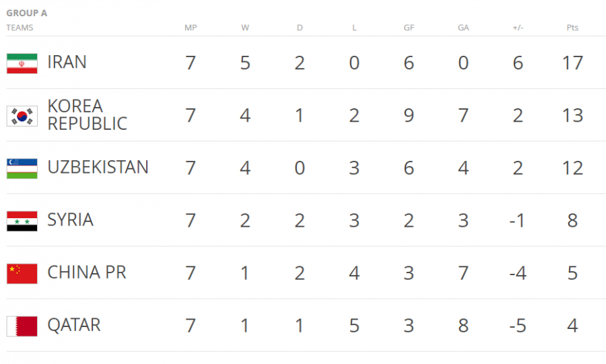Click the Qatar flag icon
The width and height of the screenshot is (606, 364).
(22, 326)
